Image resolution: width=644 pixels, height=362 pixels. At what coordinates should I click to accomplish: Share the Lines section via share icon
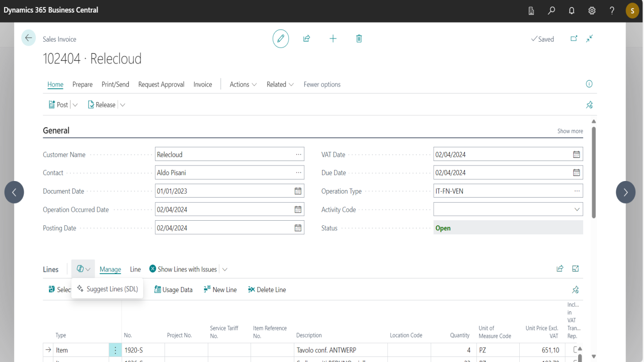[560, 269]
